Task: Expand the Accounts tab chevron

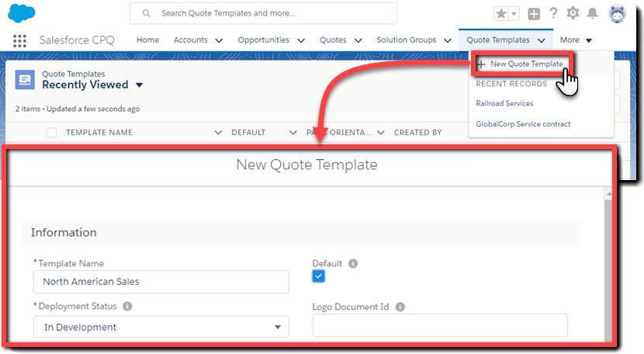Action: click(219, 40)
